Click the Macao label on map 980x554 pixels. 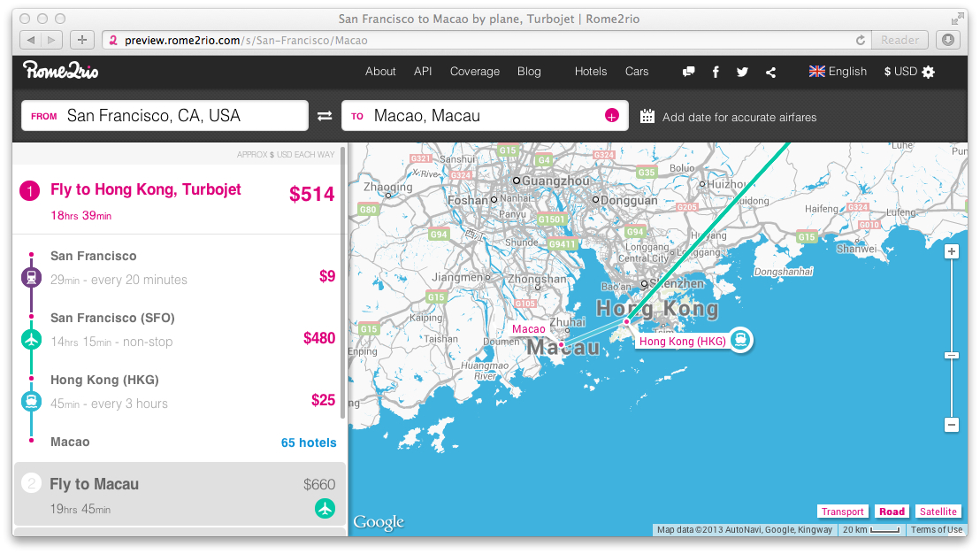(529, 329)
